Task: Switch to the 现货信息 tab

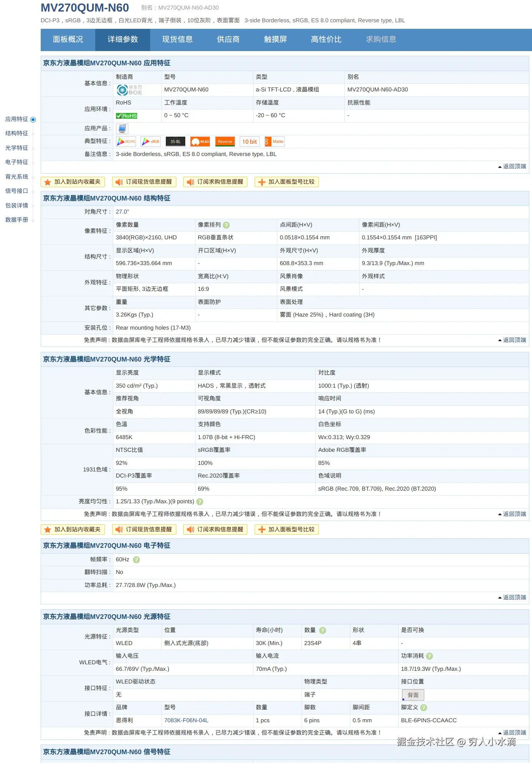Action: pyautogui.click(x=177, y=40)
